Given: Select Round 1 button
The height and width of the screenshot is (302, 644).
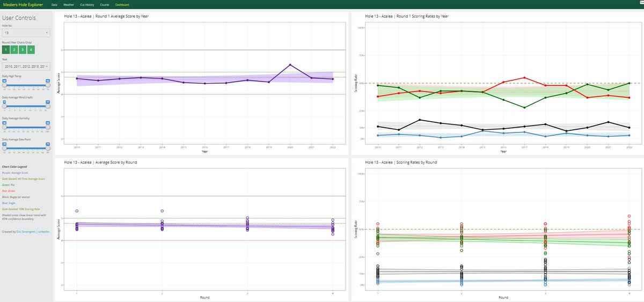Looking at the screenshot, I should (6, 49).
